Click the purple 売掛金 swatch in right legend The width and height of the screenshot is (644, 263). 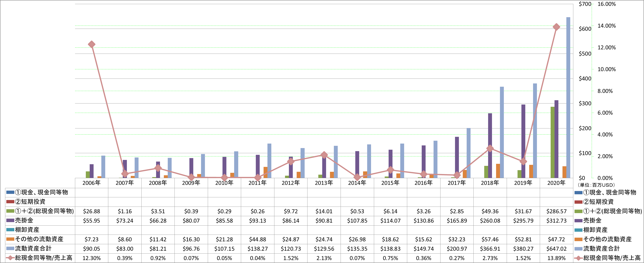pos(578,220)
